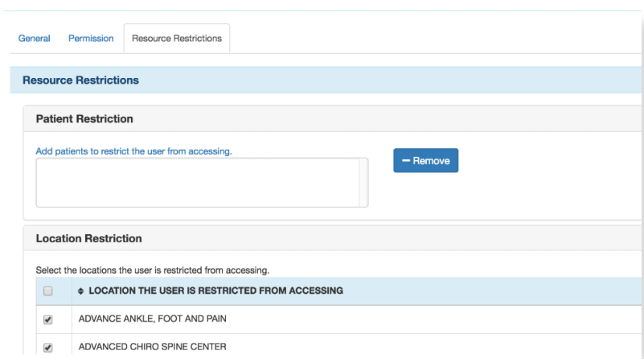Click the Patient Restriction panel heading
644x359 pixels.
84,119
